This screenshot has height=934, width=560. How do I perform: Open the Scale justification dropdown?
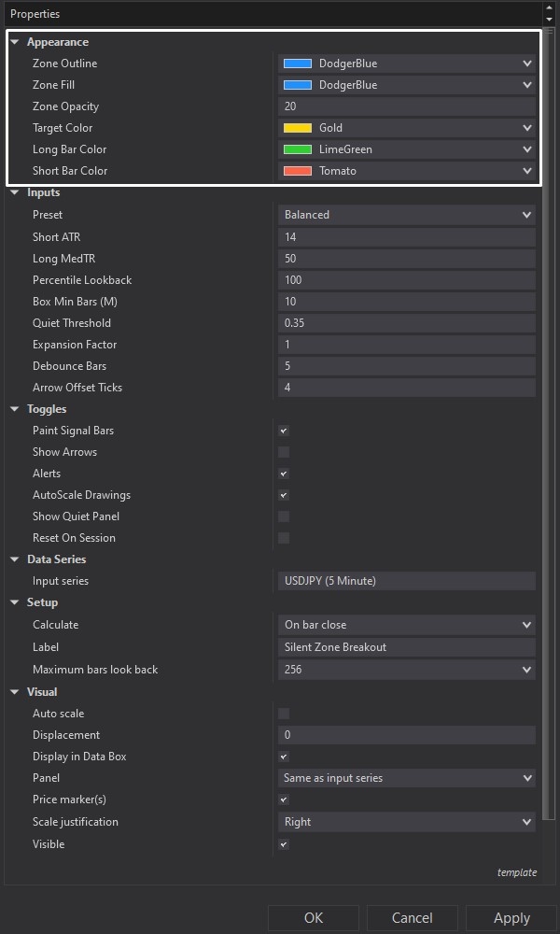click(x=406, y=822)
